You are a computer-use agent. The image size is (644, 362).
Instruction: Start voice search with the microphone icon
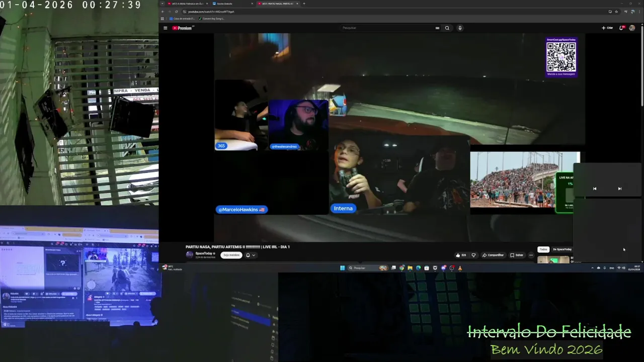tap(460, 28)
